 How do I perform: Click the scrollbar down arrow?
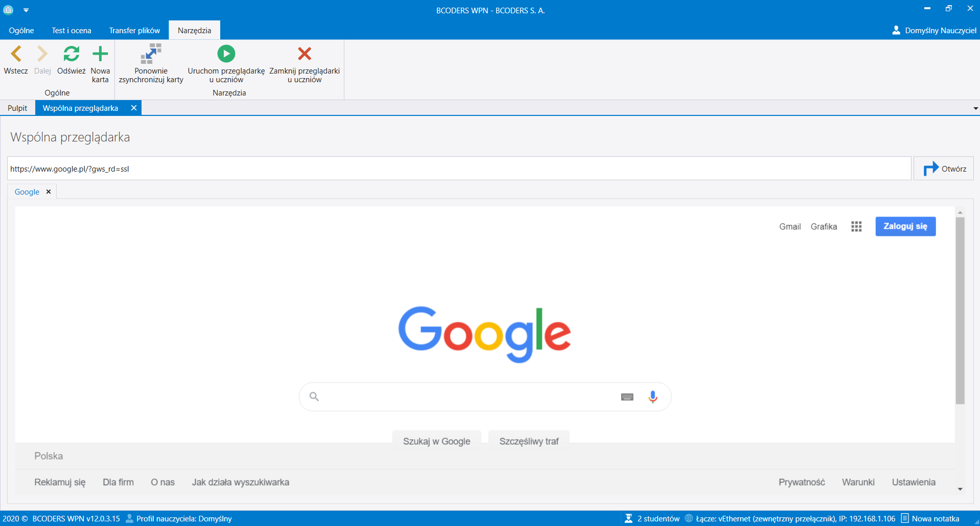click(x=960, y=489)
